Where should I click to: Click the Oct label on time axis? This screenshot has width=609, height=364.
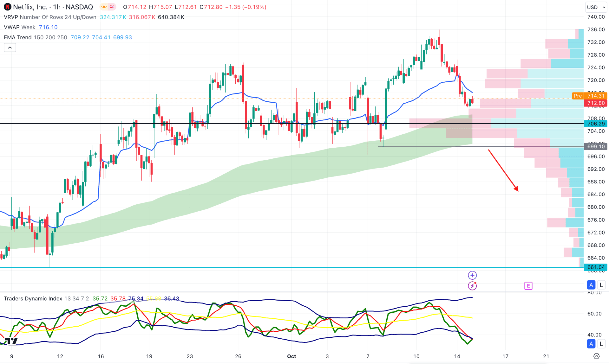(291, 356)
